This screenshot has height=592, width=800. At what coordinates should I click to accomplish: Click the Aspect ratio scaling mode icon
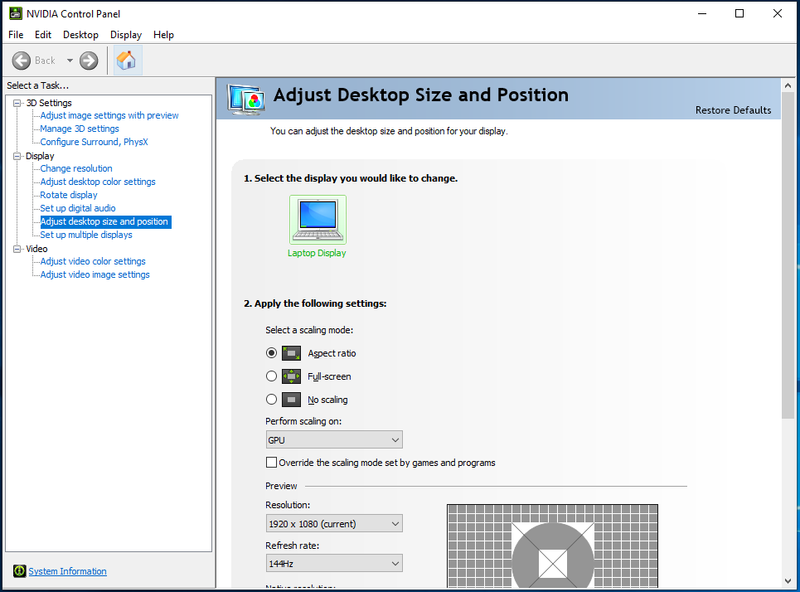(291, 353)
